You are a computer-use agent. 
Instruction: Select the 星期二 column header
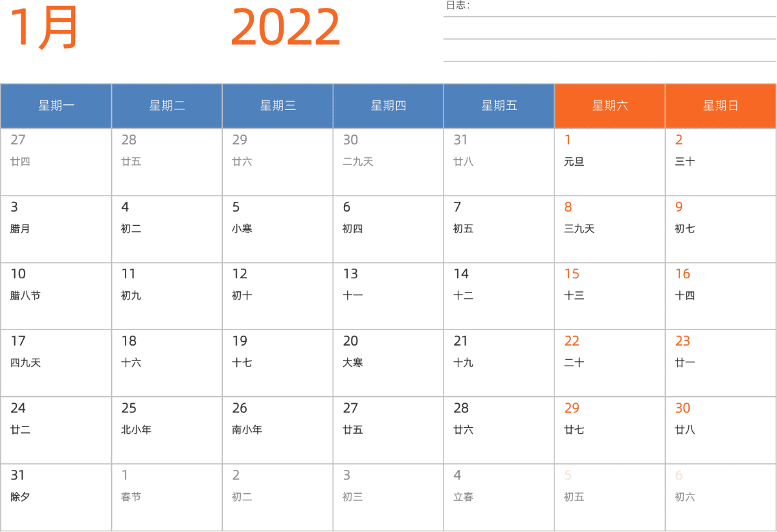pos(167,106)
